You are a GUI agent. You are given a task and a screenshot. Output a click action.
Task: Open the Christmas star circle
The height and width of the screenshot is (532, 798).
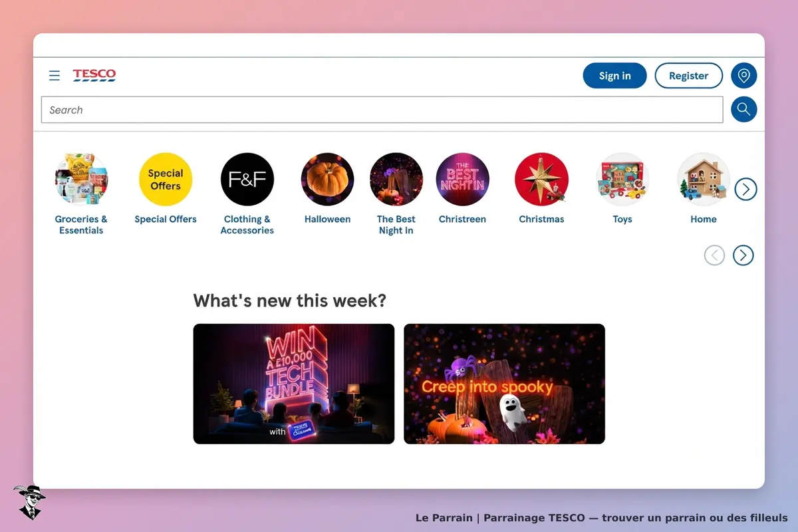pos(542,180)
